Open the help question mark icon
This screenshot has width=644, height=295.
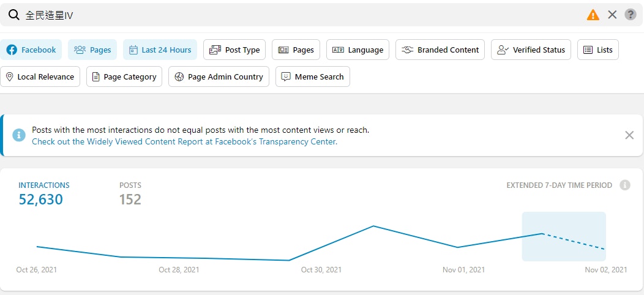tap(630, 15)
